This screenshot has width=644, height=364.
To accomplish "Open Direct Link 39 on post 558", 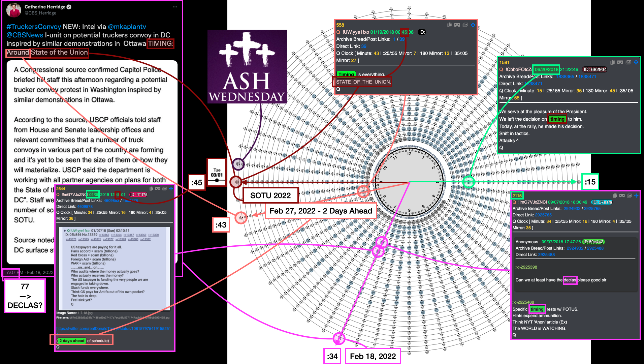I will (x=364, y=46).
